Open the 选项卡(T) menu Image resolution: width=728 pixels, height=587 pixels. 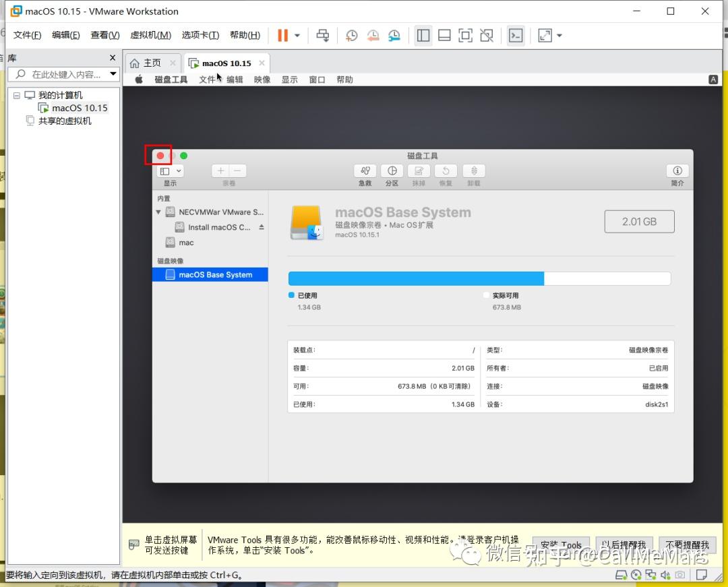pyautogui.click(x=200, y=35)
